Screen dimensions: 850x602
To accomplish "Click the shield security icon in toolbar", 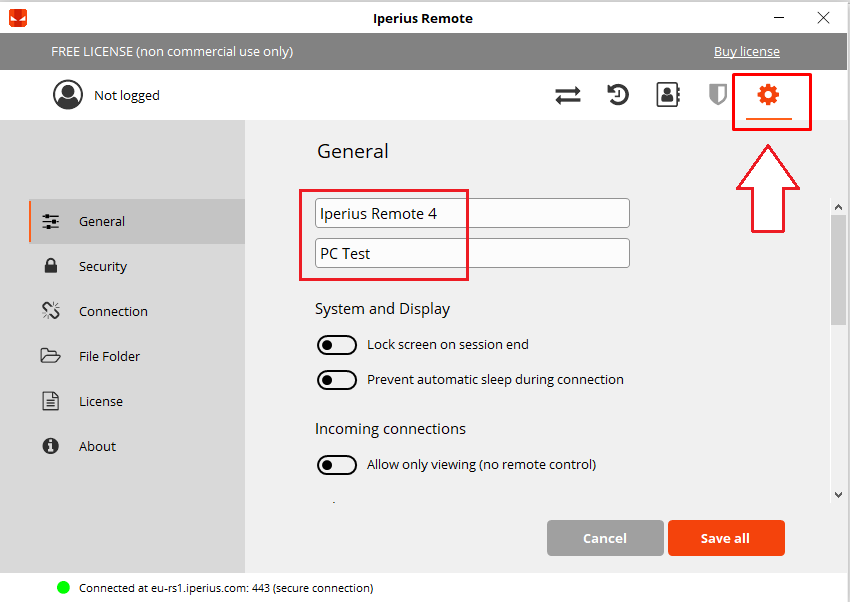I will pos(717,95).
